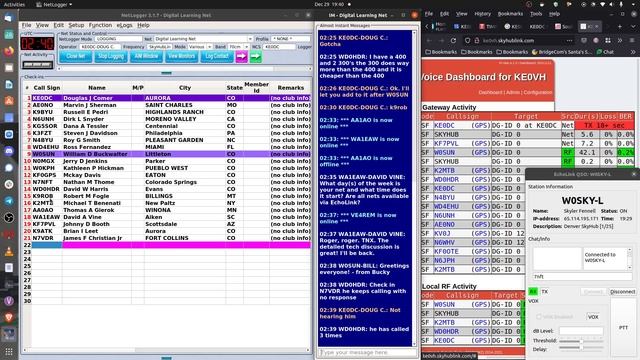Open NetLogger Setup menu
Image resolution: width=640 pixels, height=360 pixels.
pyautogui.click(x=76, y=25)
